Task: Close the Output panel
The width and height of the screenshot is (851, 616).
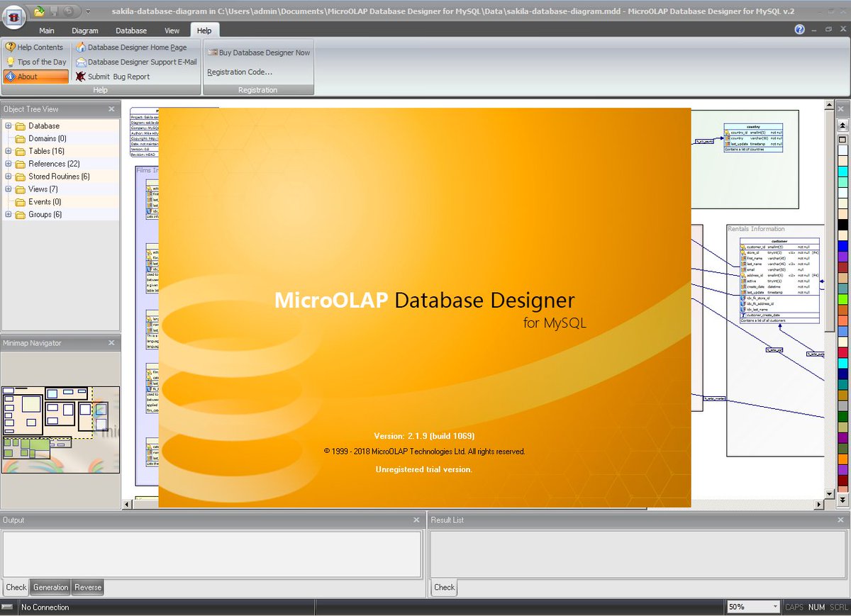Action: 416,520
